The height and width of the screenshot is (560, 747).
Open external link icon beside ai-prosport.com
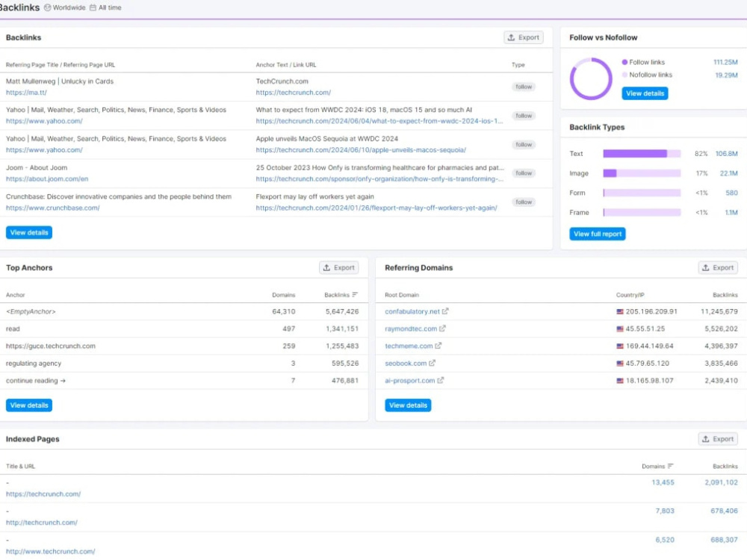pos(441,381)
